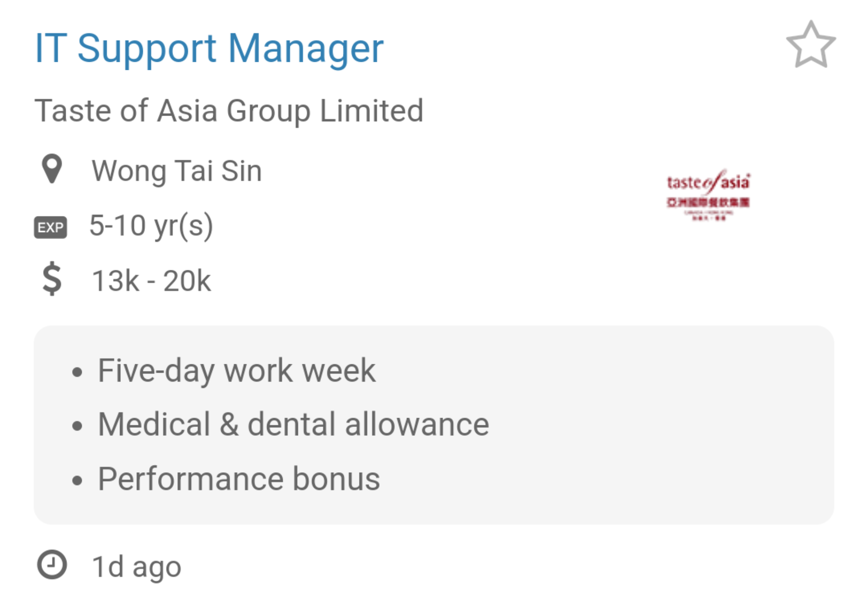Viewport: 868px width, 604px height.
Task: Expand the 13k - 20k salary detail
Action: [x=150, y=280]
